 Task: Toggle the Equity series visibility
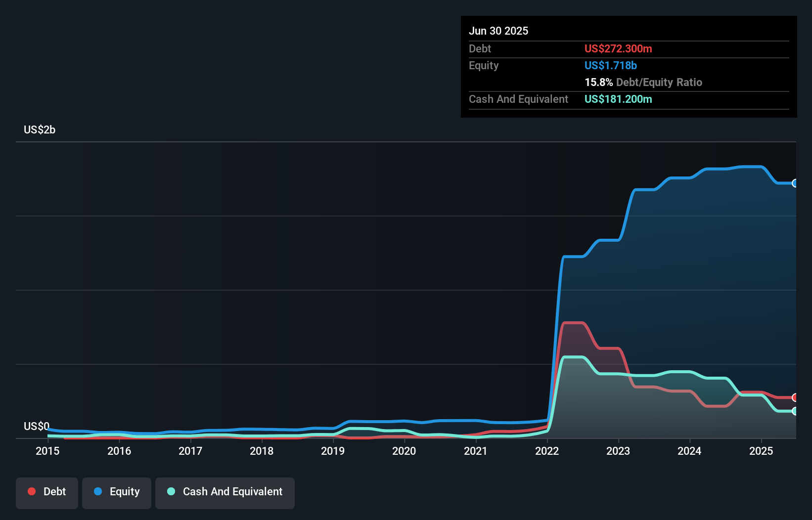pyautogui.click(x=116, y=492)
